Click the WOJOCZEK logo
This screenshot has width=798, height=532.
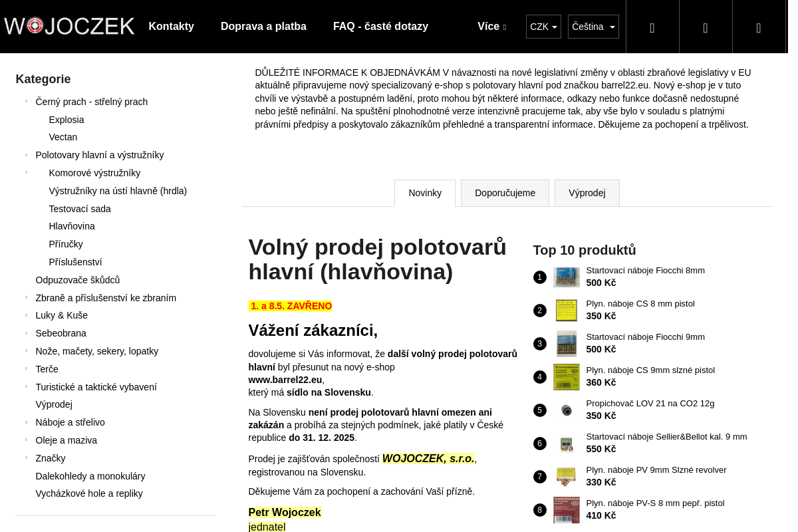(x=69, y=26)
